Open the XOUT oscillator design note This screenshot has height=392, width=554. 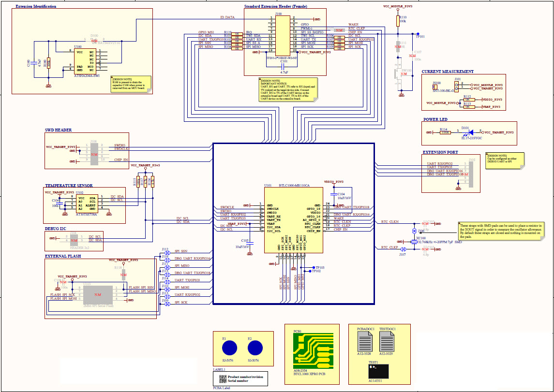pyautogui.click(x=501, y=231)
